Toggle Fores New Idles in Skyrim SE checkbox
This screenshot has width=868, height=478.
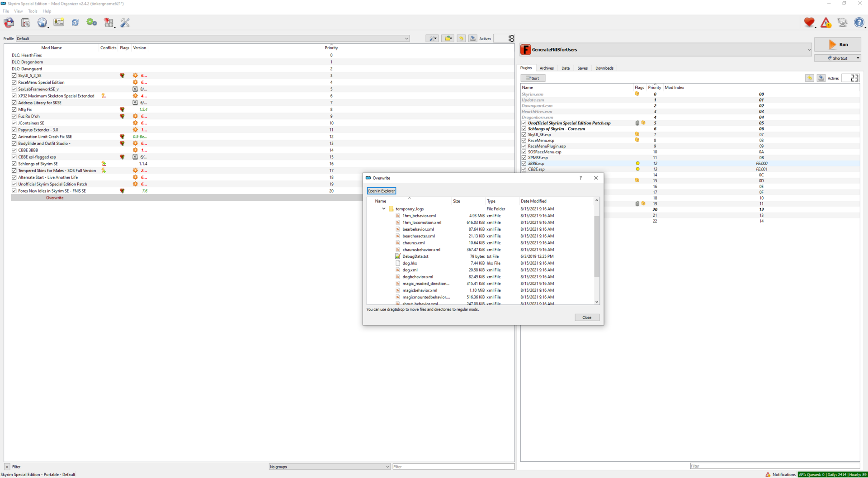coord(14,191)
